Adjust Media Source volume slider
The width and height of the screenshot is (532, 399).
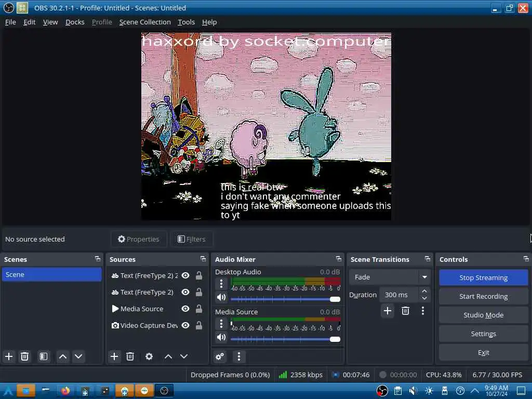click(x=285, y=339)
